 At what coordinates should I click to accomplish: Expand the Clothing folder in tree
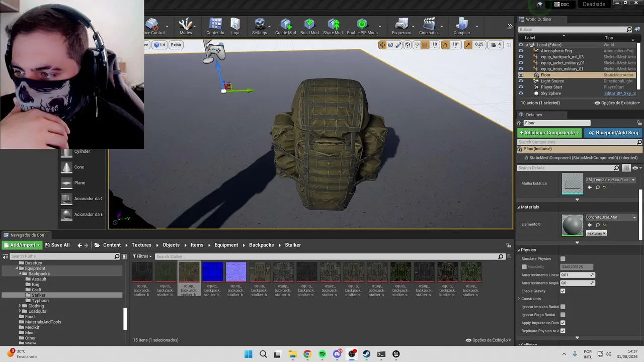click(x=20, y=306)
